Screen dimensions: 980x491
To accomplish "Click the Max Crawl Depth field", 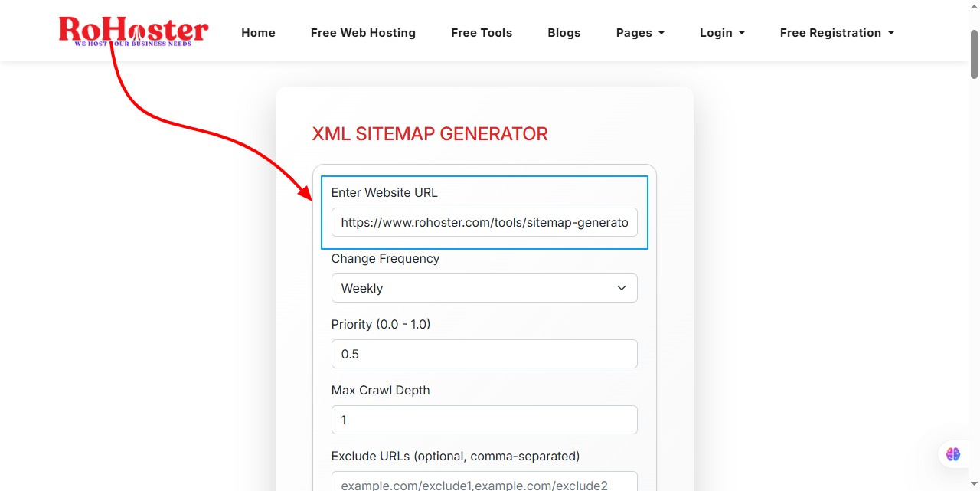I will [x=485, y=420].
